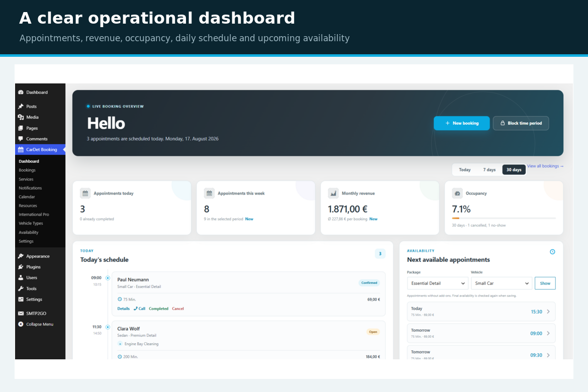Open the CarDet Dashboard submenu item
Image resolution: width=588 pixels, height=392 pixels.
pyautogui.click(x=29, y=161)
